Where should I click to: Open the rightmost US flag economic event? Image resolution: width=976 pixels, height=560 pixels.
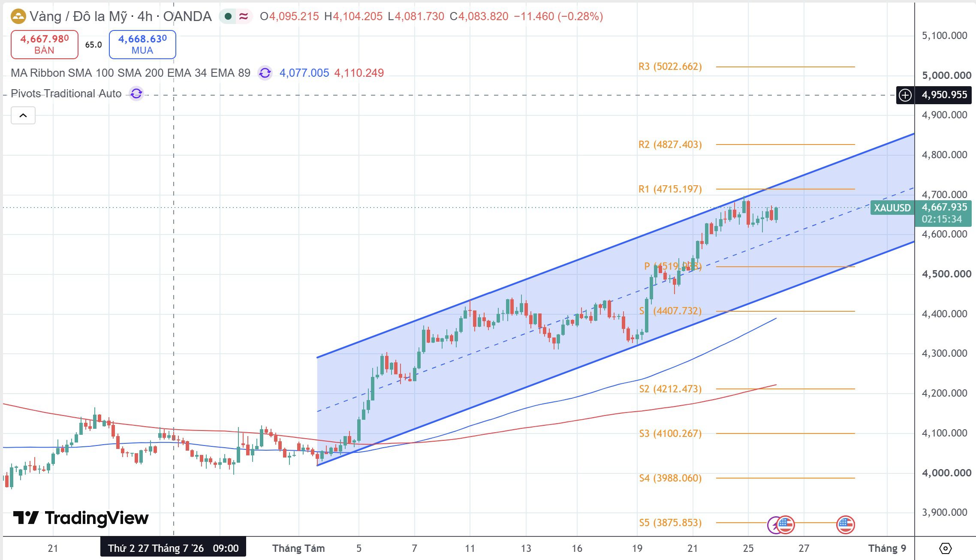[845, 524]
